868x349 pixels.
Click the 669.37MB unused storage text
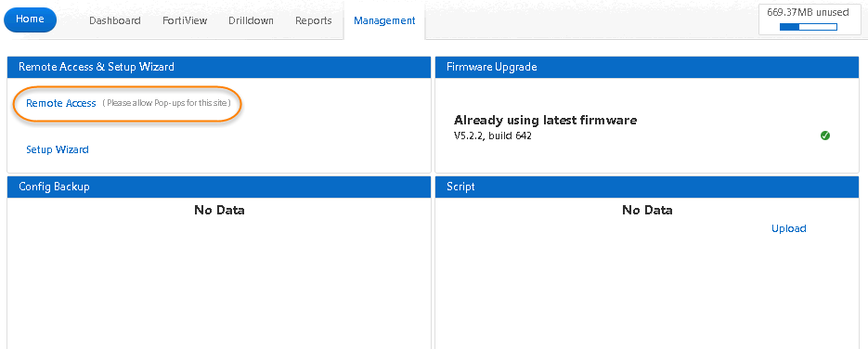pyautogui.click(x=808, y=12)
